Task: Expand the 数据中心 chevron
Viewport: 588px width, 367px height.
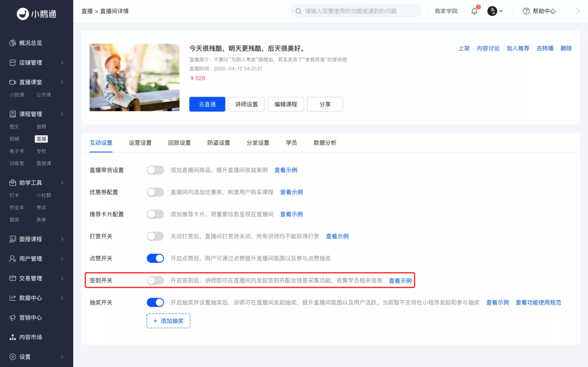Action: click(x=62, y=298)
